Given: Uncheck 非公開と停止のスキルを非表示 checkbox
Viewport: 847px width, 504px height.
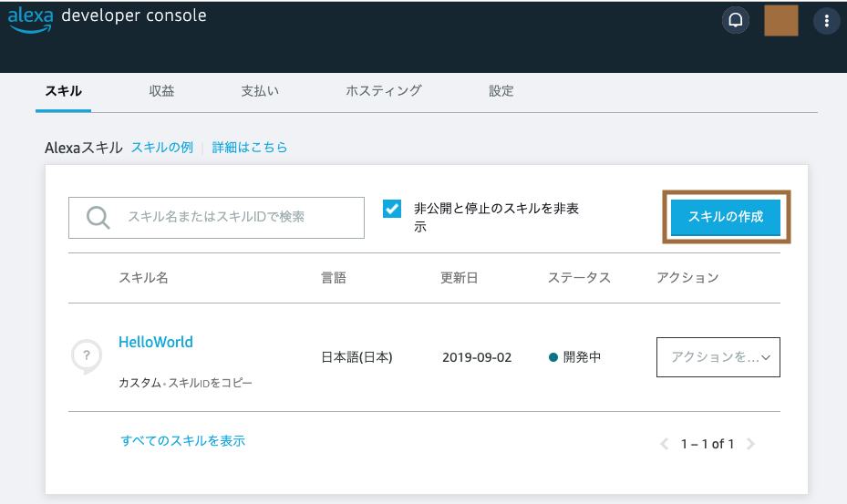Looking at the screenshot, I should (x=392, y=209).
